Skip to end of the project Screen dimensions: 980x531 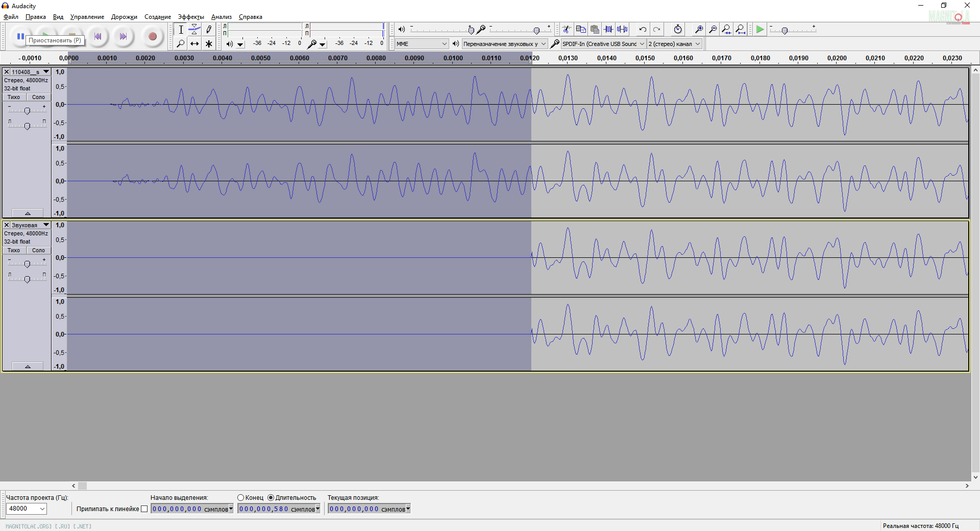(123, 36)
